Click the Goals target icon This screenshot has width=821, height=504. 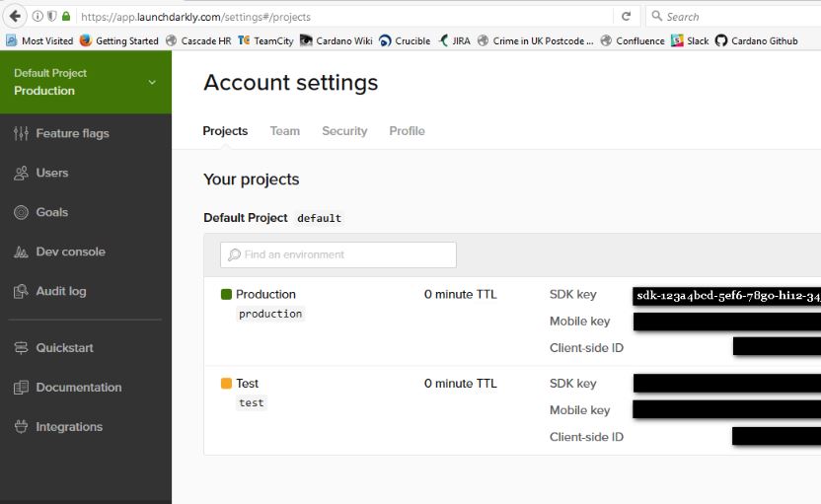click(x=21, y=212)
